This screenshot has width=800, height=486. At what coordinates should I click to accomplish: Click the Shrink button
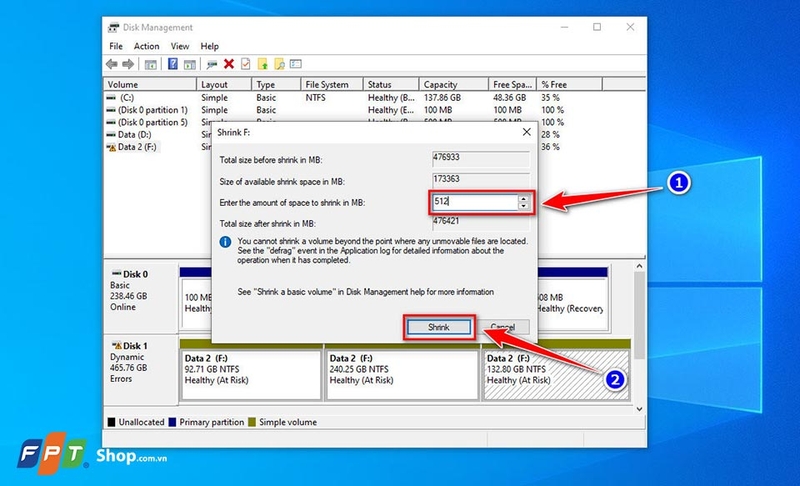pos(439,327)
